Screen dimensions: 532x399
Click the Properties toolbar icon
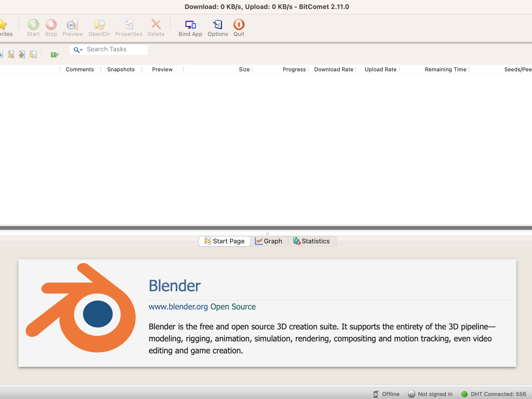coord(129,25)
